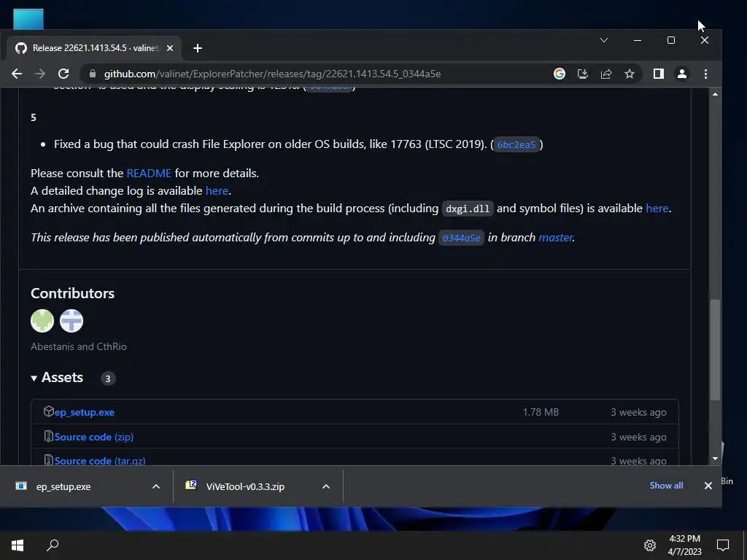
Task: Click the Google icon in the address bar
Action: point(560,74)
